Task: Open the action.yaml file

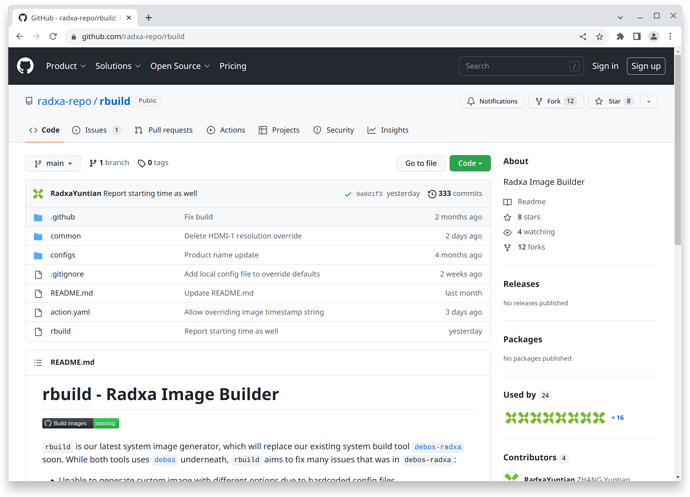Action: pyautogui.click(x=70, y=312)
